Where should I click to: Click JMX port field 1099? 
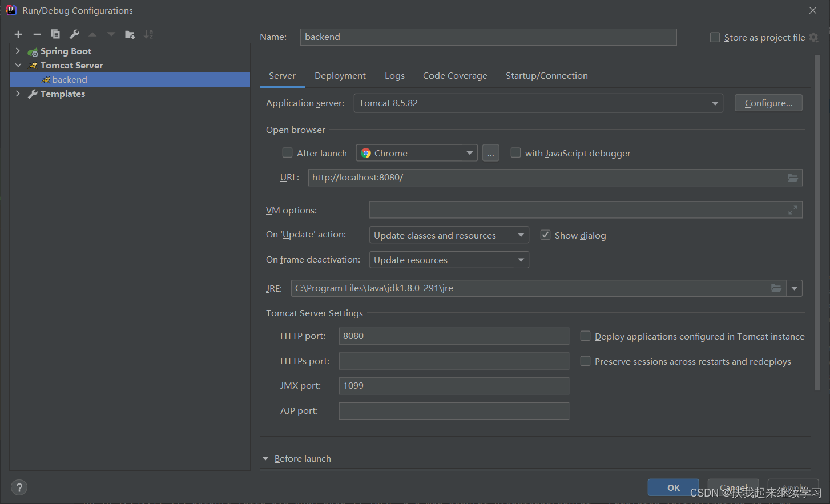[x=454, y=386]
